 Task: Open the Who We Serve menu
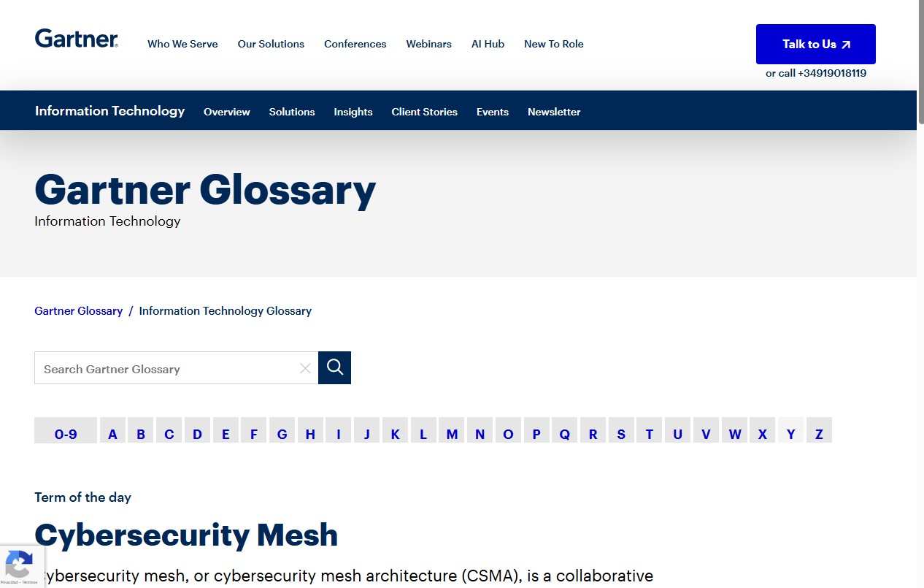tap(182, 44)
